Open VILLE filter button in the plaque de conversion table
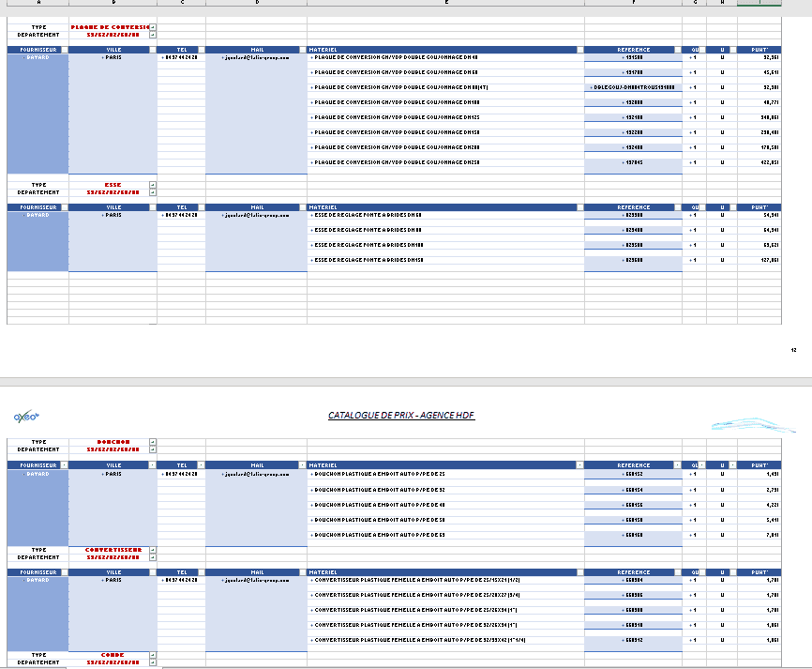Viewport: 812px width, 669px height. [x=153, y=50]
